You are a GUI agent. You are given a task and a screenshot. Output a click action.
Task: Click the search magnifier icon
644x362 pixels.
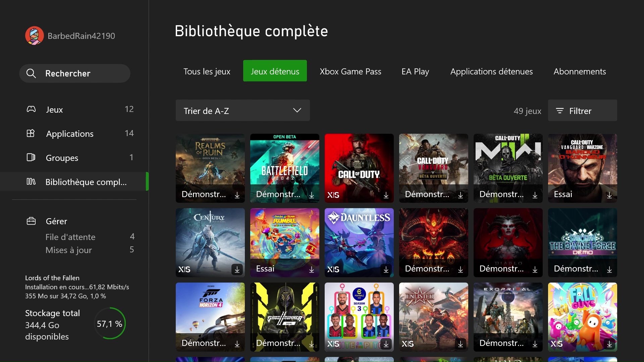(31, 73)
